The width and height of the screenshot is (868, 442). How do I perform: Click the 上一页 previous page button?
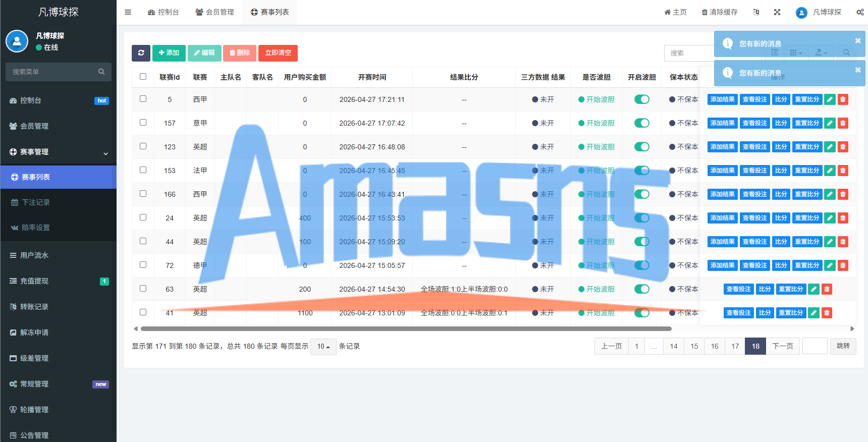click(612, 346)
